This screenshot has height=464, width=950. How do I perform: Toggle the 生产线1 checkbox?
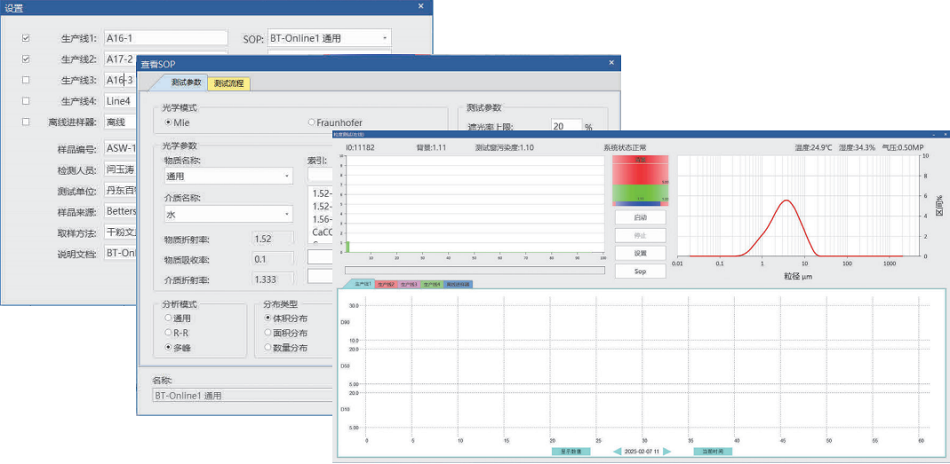point(26,38)
